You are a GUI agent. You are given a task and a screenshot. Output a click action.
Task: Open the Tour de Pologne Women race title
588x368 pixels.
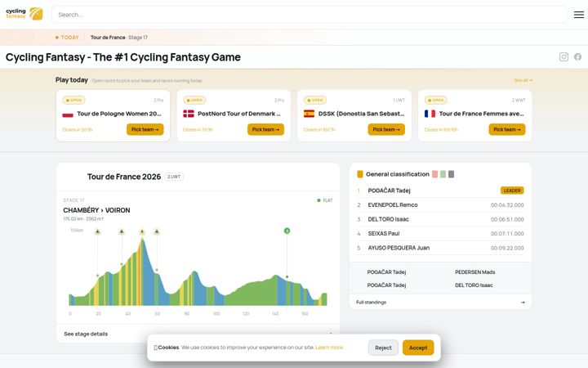[x=119, y=114]
